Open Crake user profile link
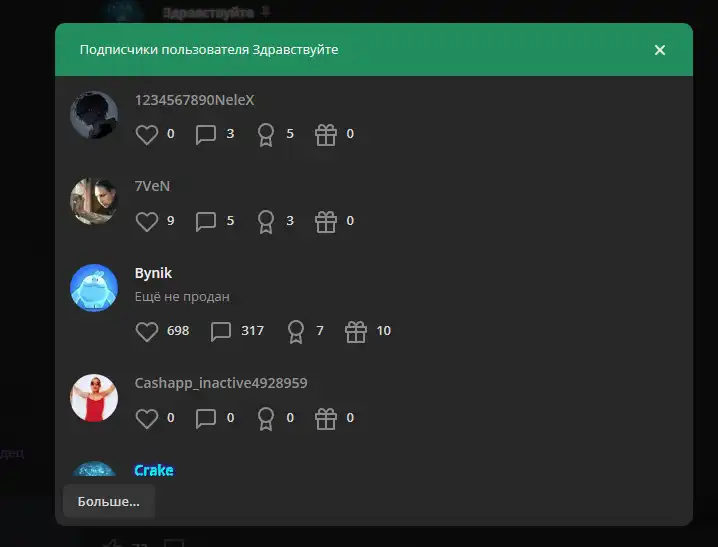This screenshot has height=547, width=718. [154, 470]
